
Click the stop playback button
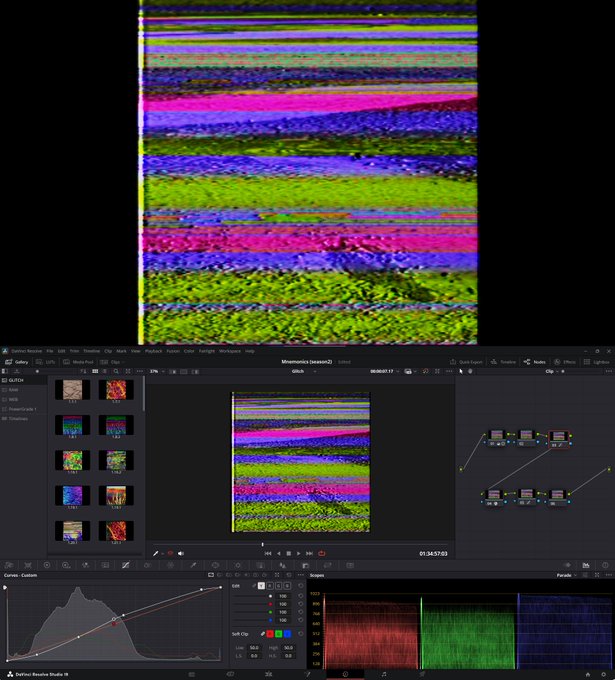click(x=289, y=553)
